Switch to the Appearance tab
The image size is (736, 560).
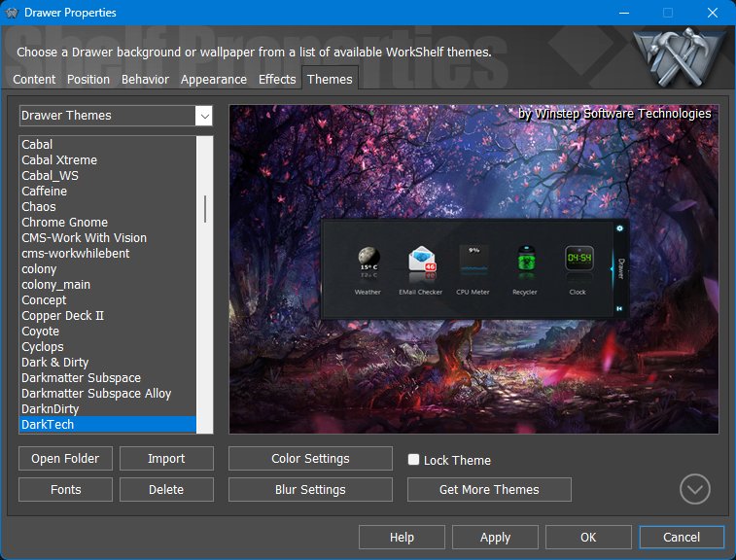click(214, 80)
